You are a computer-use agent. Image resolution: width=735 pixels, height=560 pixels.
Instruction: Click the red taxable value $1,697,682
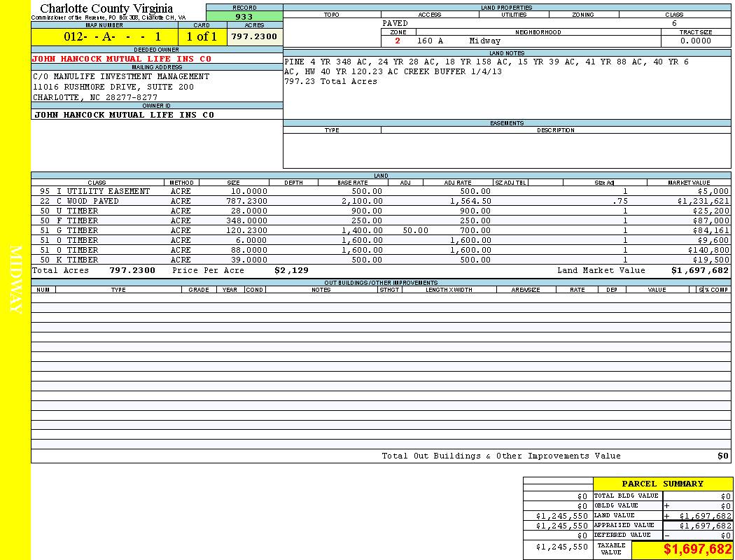697,549
